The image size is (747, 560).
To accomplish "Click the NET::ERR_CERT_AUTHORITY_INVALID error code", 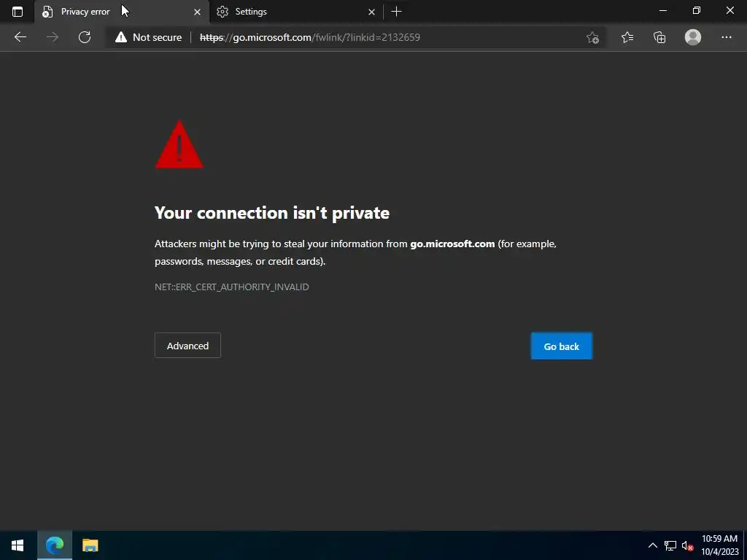I will click(231, 287).
